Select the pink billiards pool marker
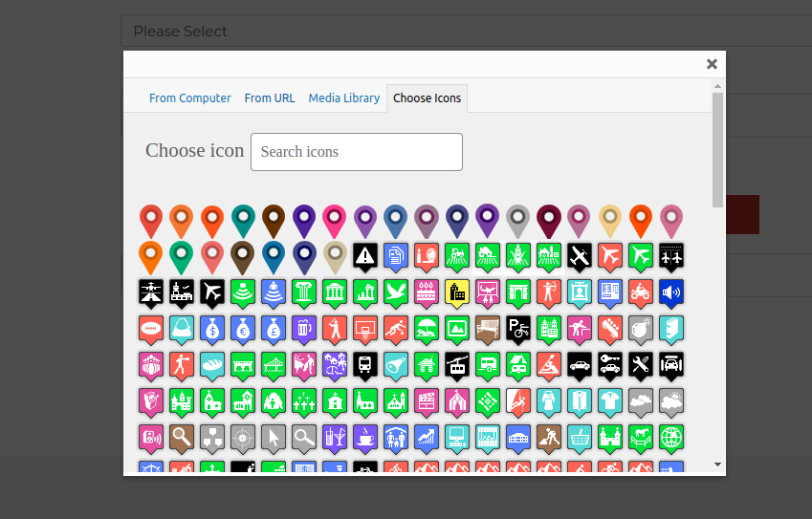The height and width of the screenshot is (519, 812). click(x=579, y=329)
